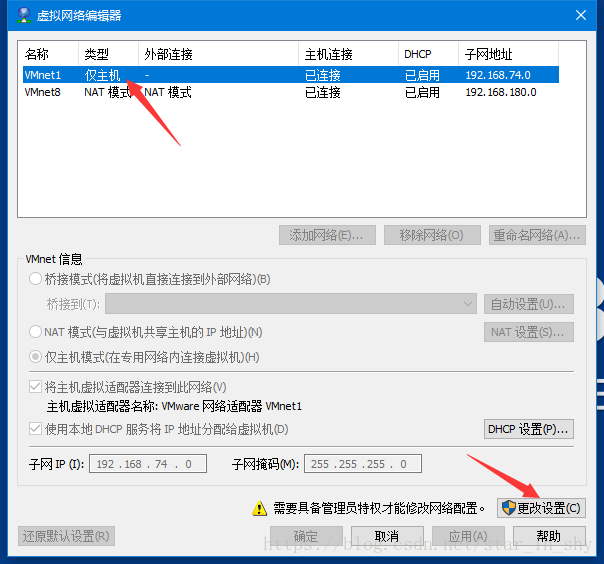Open the NAT 设置(S)... button
This screenshot has height=564, width=604.
click(529, 332)
